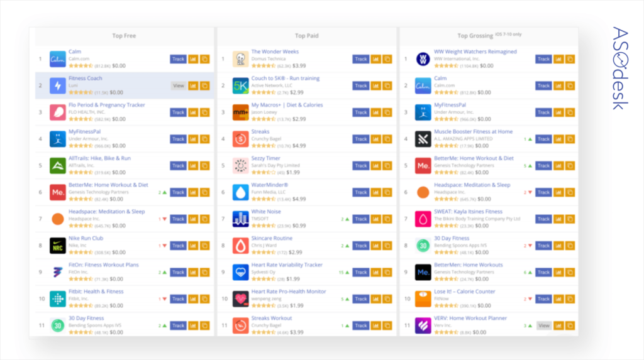The width and height of the screenshot is (644, 360).
Task: Copy icon for Streaks in Top Paid
Action: [387, 139]
